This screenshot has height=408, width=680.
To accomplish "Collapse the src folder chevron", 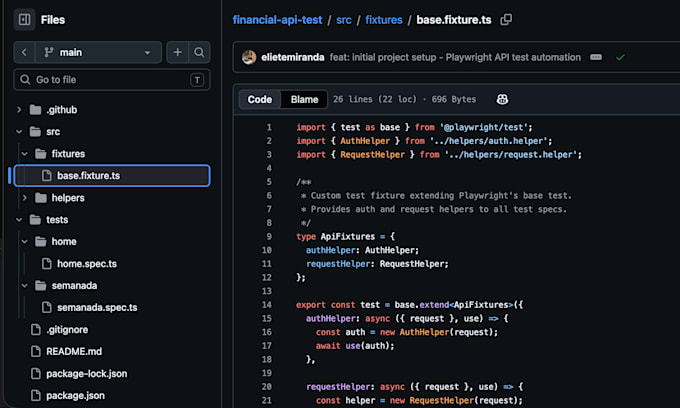I will click(x=19, y=131).
